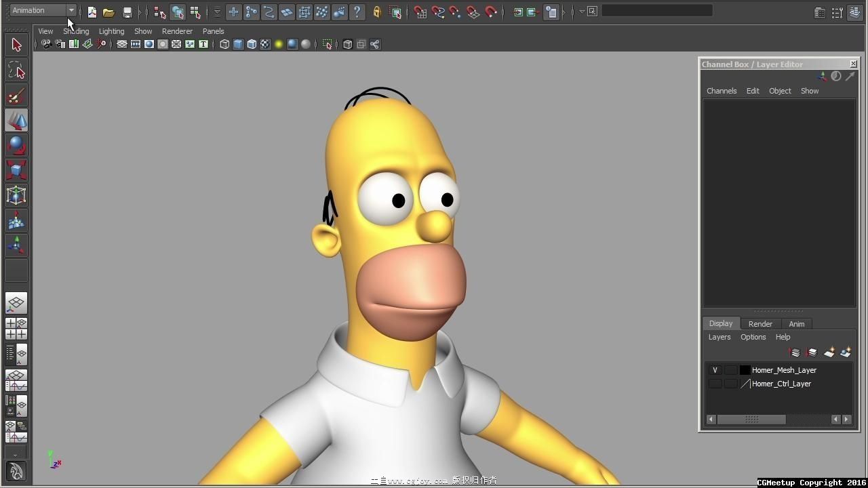Switch to Render layer tab
Viewport: 868px width, 488px height.
pos(760,324)
